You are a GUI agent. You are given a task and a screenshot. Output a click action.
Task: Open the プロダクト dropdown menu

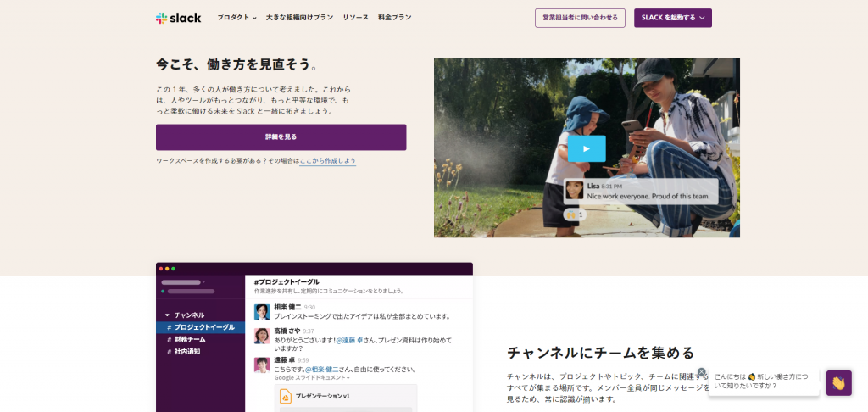[237, 18]
